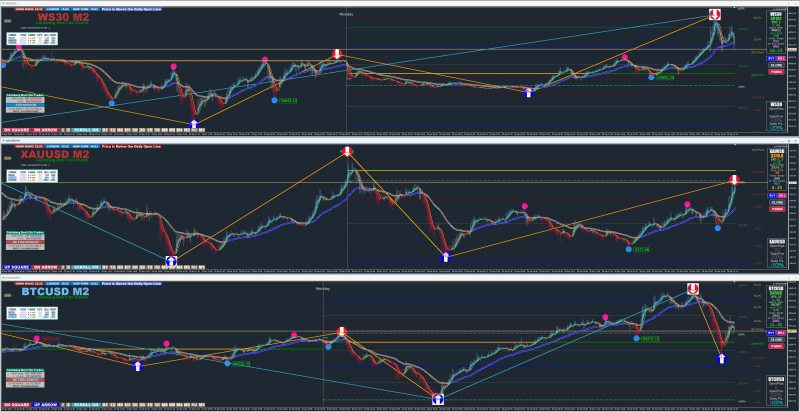The height and width of the screenshot is (412, 800).
Task: Click the '3' button on XAUUSD chart's bottom bar
Action: (68, 267)
